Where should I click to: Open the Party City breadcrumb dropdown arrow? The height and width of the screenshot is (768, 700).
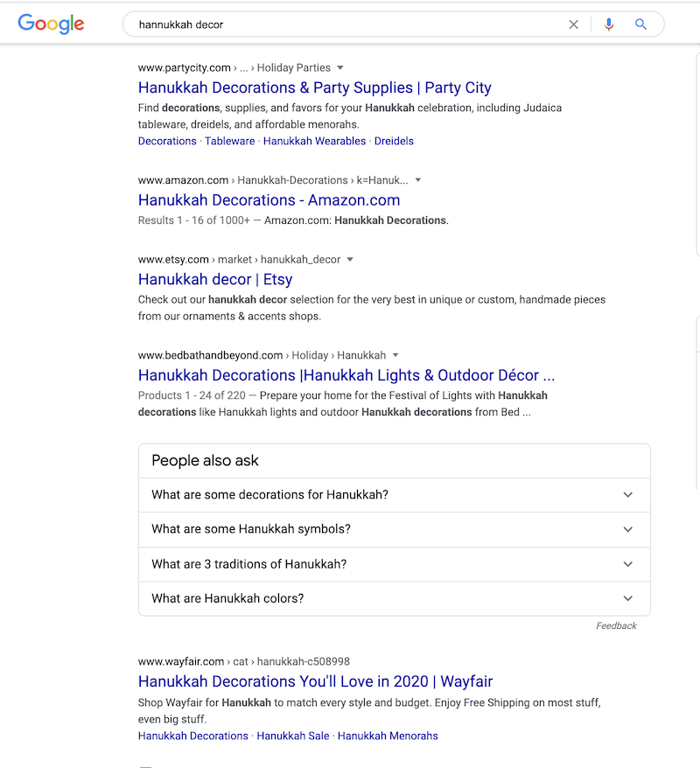point(339,67)
